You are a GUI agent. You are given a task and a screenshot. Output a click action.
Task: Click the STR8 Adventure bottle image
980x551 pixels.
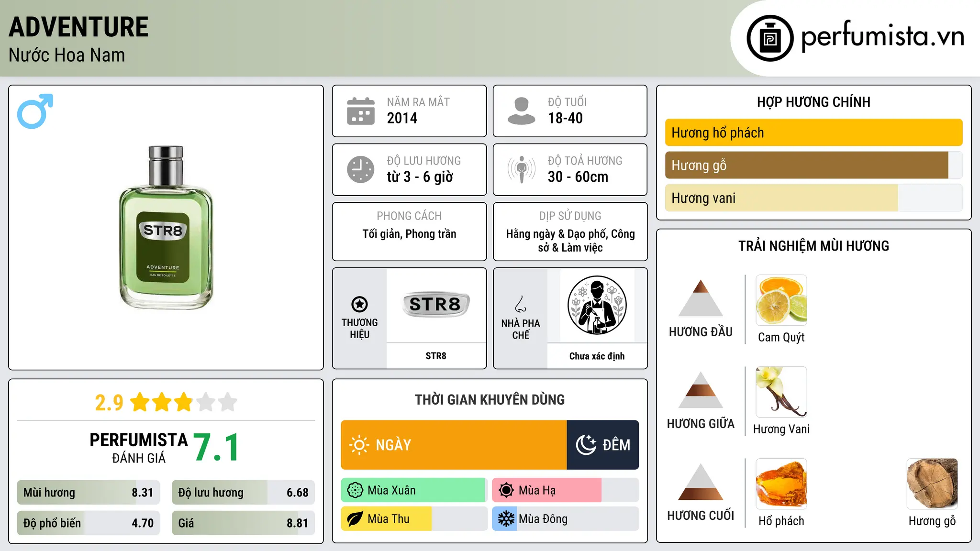166,227
